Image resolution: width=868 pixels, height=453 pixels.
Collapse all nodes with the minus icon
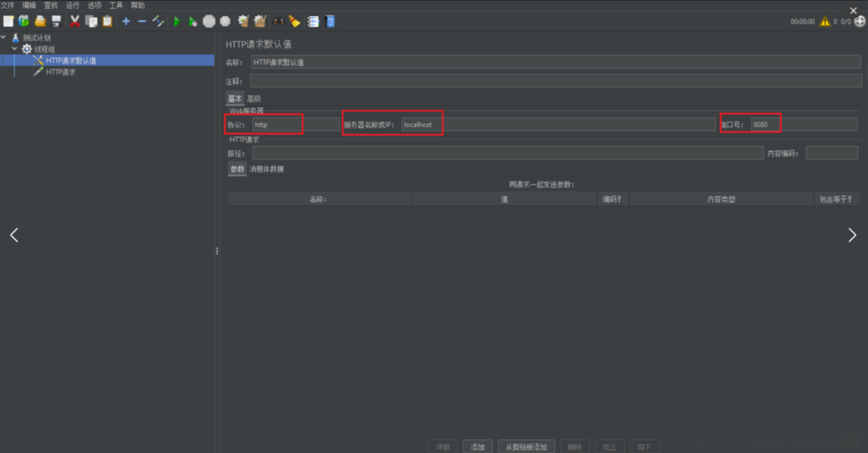[142, 21]
